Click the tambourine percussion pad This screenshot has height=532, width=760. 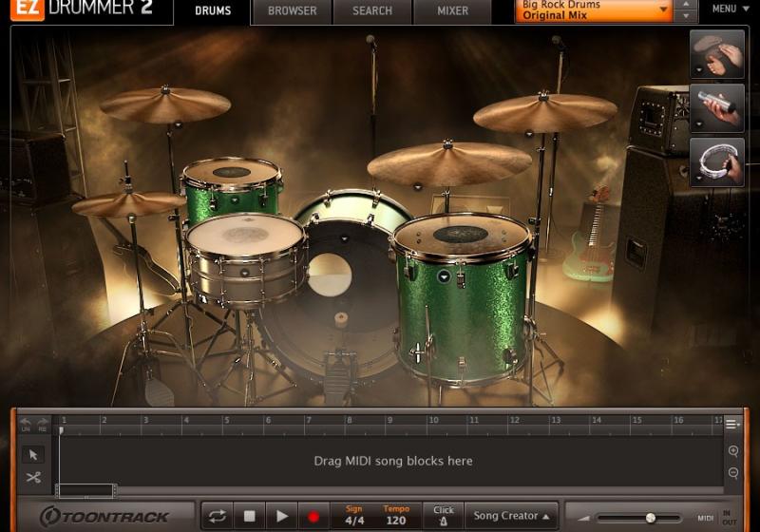pos(717,161)
